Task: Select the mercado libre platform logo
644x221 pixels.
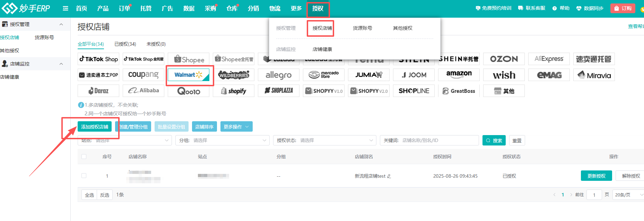Action: coord(324,75)
